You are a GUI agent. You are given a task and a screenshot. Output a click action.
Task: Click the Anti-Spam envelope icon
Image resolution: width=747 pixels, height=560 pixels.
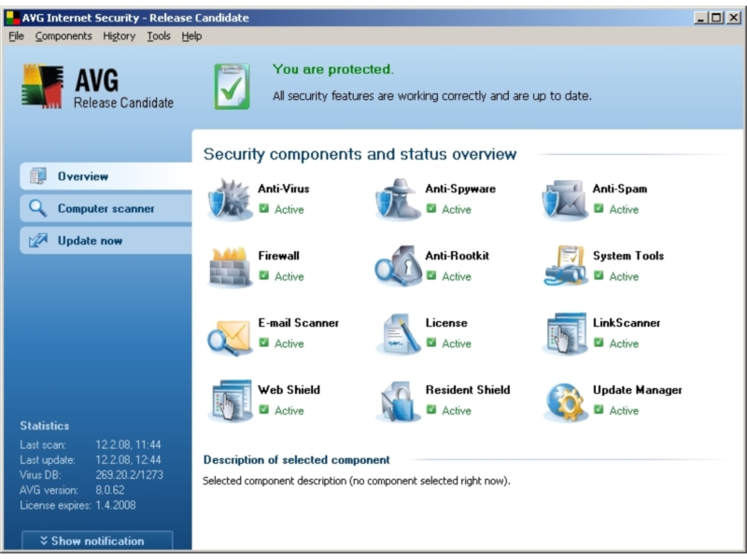565,199
